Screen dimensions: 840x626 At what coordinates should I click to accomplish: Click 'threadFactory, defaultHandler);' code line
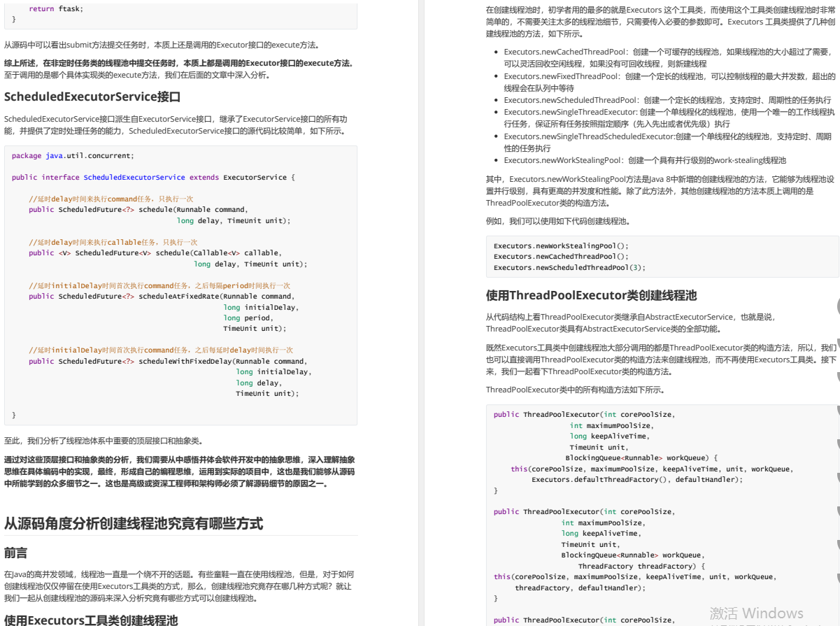[x=581, y=588]
